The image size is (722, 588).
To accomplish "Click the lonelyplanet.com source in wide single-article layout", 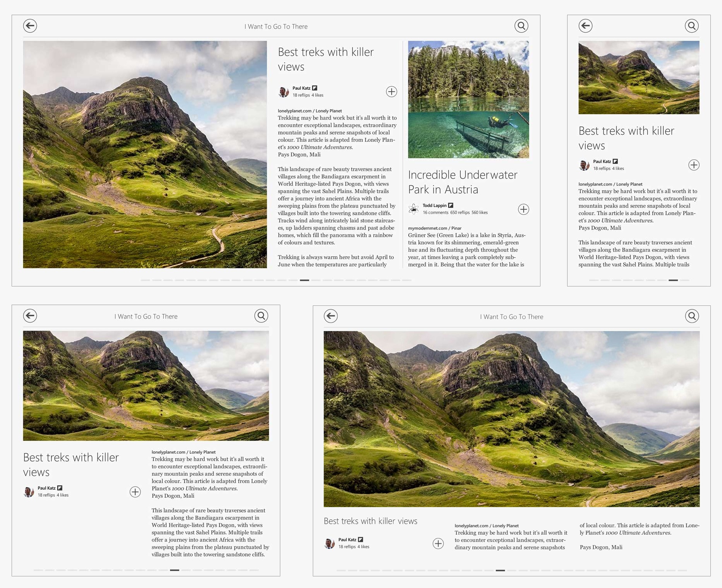I will click(487, 526).
